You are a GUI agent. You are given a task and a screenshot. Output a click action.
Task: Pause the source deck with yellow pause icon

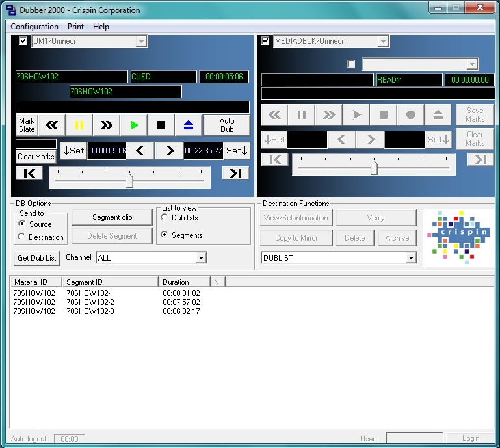tap(79, 125)
